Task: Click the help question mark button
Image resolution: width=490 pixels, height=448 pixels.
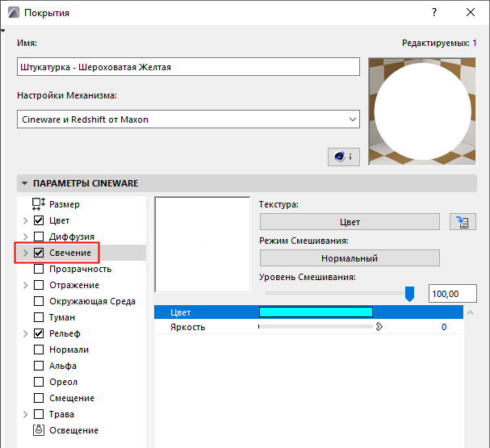Action: (435, 13)
